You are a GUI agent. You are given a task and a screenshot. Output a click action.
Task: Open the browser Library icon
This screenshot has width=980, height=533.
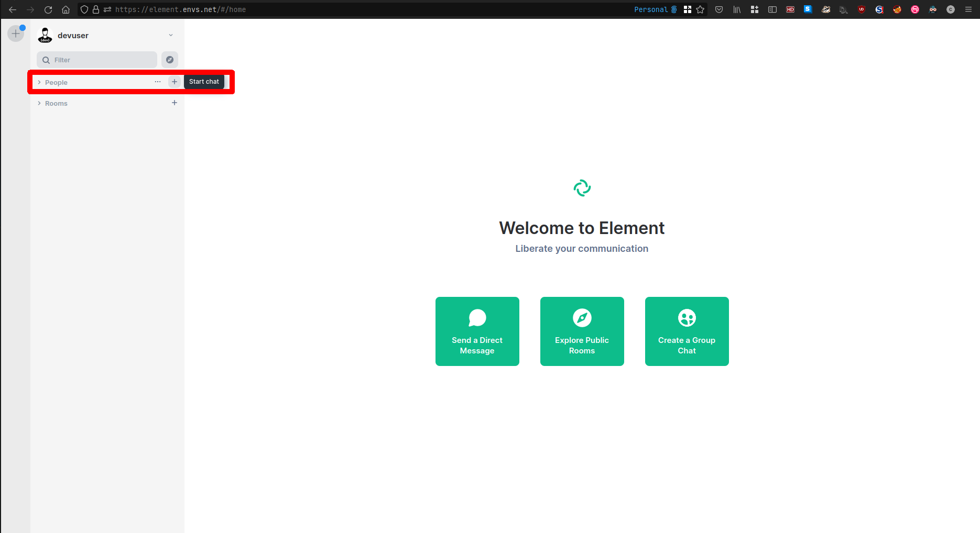[x=737, y=9]
